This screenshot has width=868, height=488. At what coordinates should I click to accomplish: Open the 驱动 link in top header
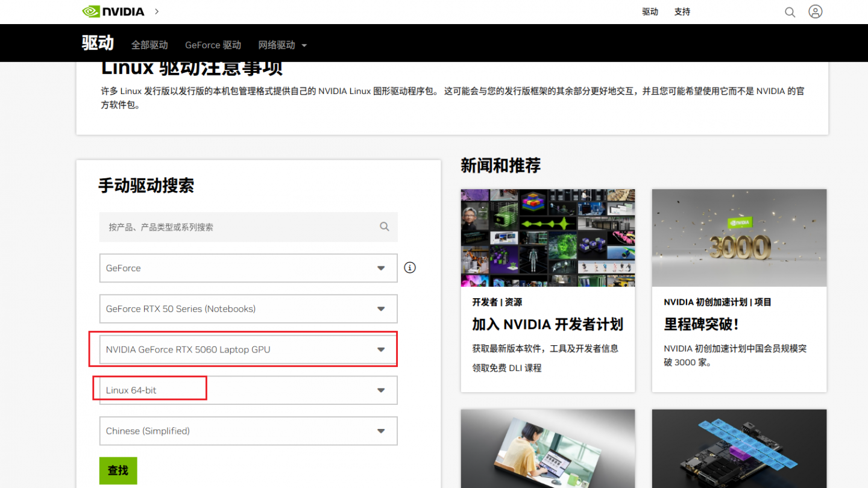pyautogui.click(x=650, y=12)
